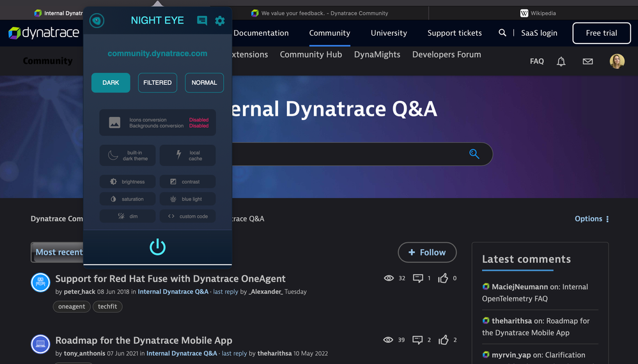Open Night Eye settings gear
The height and width of the screenshot is (364, 638).
[x=220, y=20]
